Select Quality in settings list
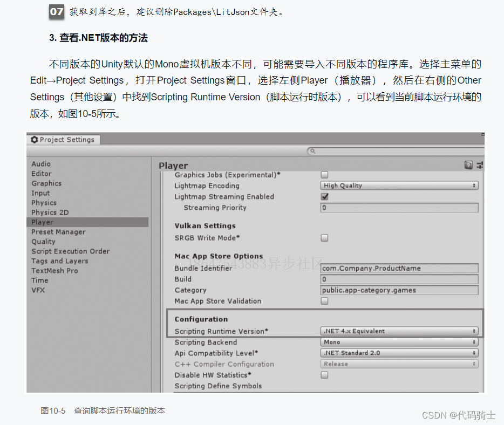 click(43, 242)
